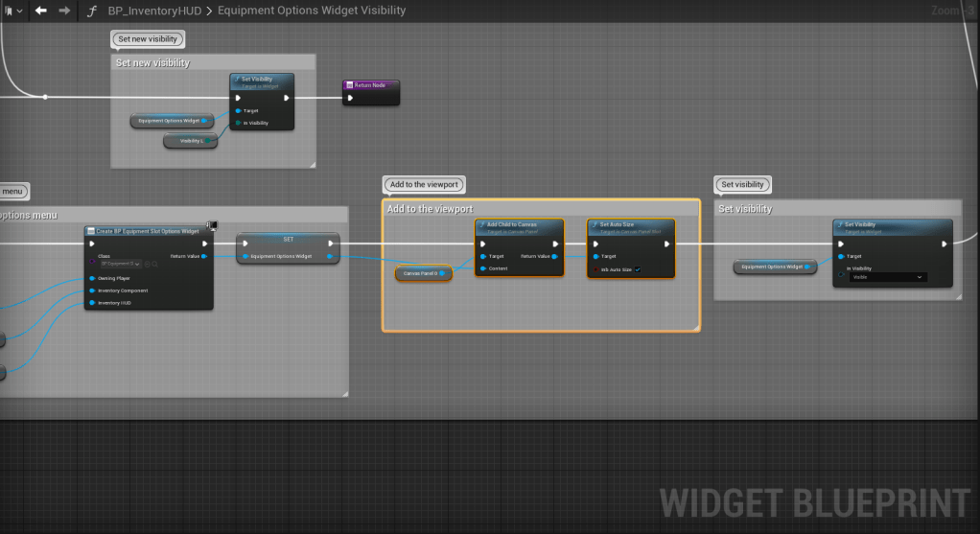The height and width of the screenshot is (534, 980).
Task: Click use-selected-asset arrow next to Class dropdown
Action: [x=148, y=265]
